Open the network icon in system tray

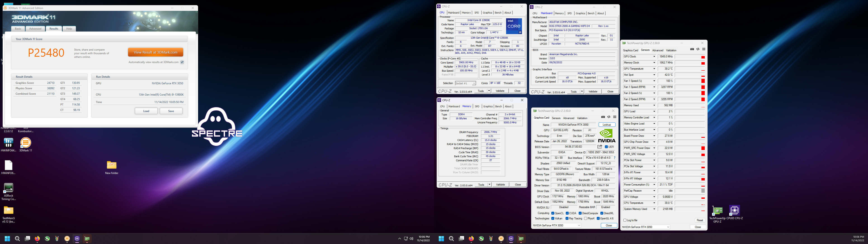pyautogui.click(x=406, y=239)
